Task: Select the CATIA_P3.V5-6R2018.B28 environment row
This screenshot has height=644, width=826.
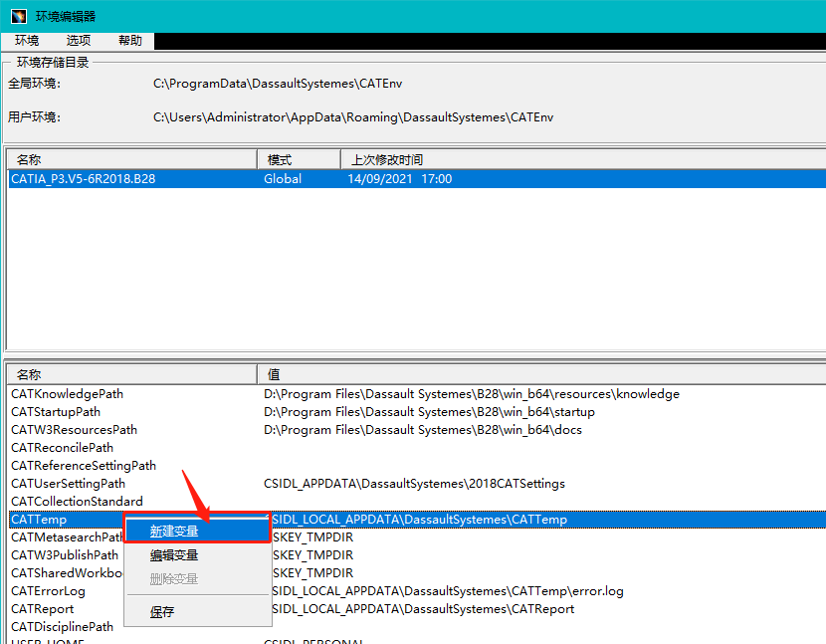Action: tap(417, 179)
